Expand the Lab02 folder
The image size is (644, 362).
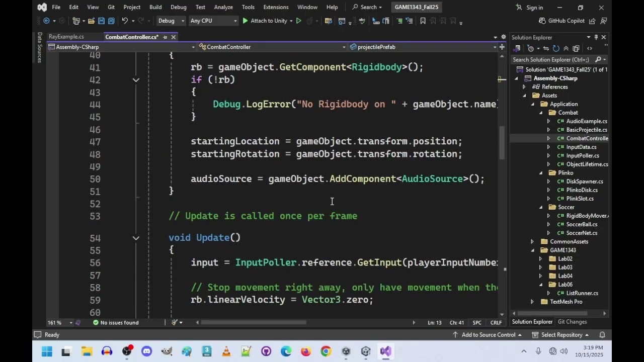click(541, 259)
